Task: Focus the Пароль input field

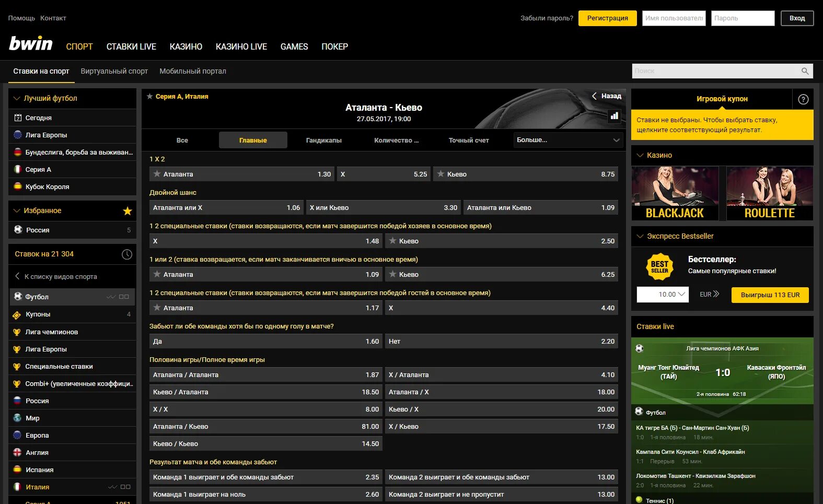Action: coord(743,18)
